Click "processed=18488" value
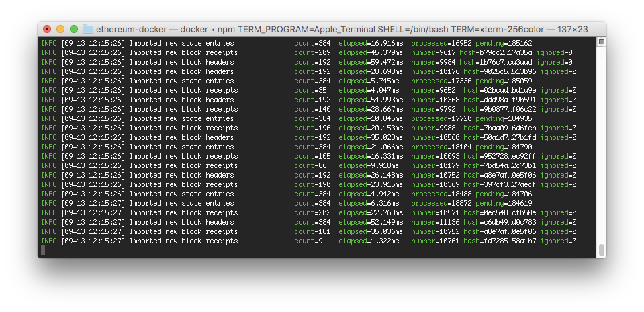The image size is (644, 312). (x=441, y=194)
